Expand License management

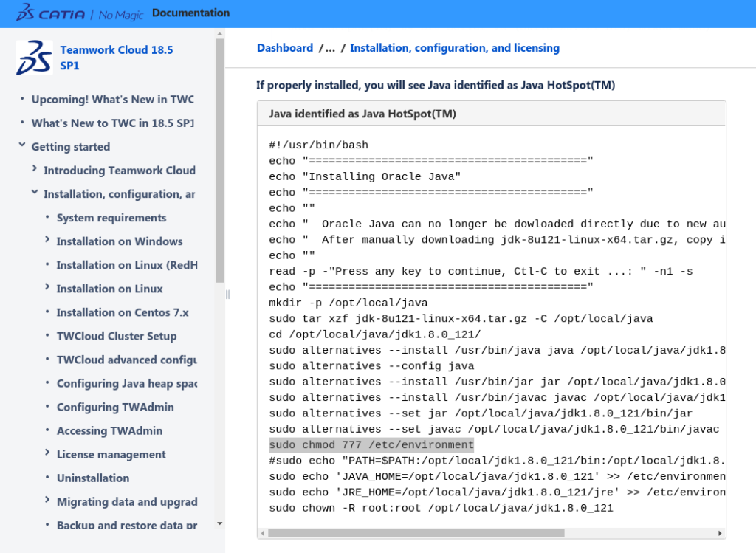pyautogui.click(x=47, y=453)
